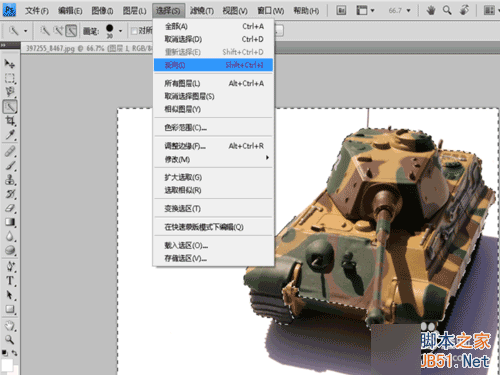This screenshot has height=375, width=500.
Task: Click the Hand tool in the application bar
Action: tap(431, 11)
